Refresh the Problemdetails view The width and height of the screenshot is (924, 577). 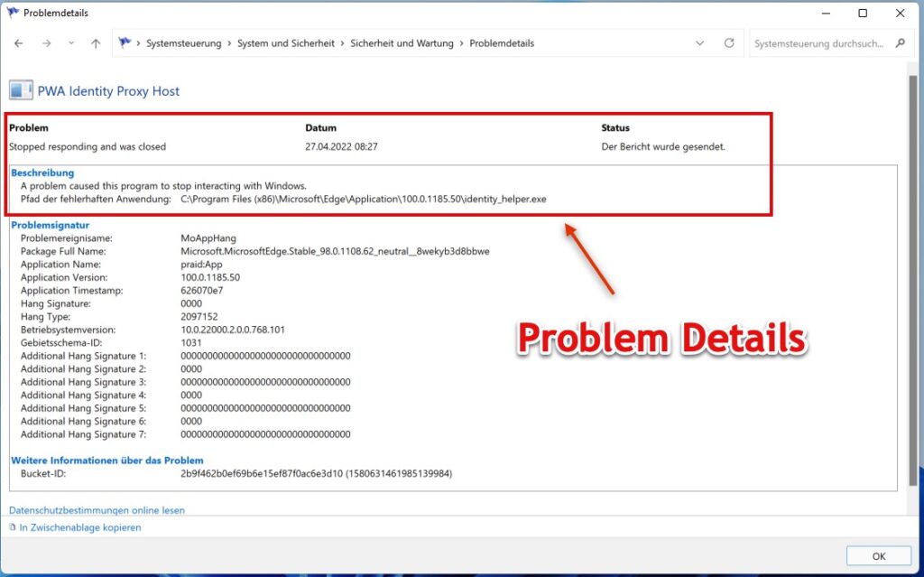728,42
